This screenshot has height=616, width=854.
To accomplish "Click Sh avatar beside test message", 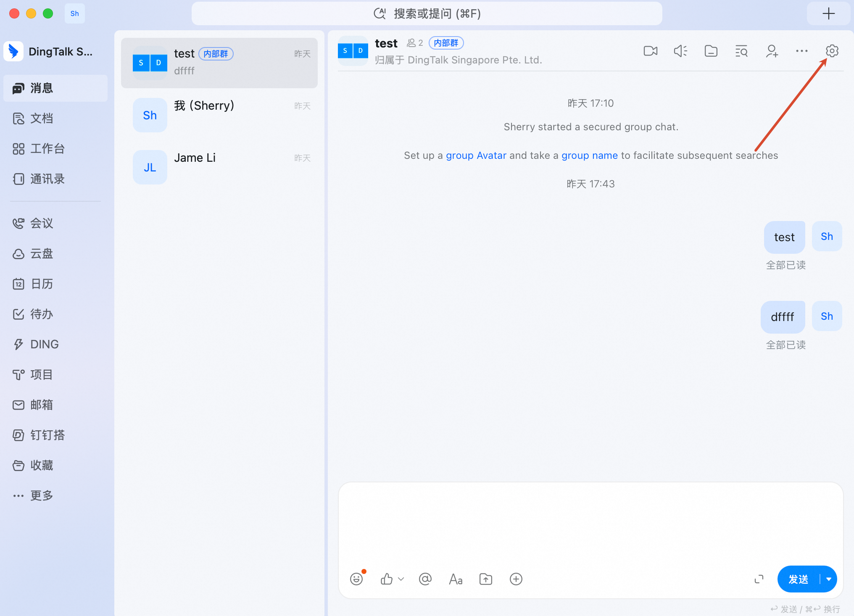I will coord(827,236).
